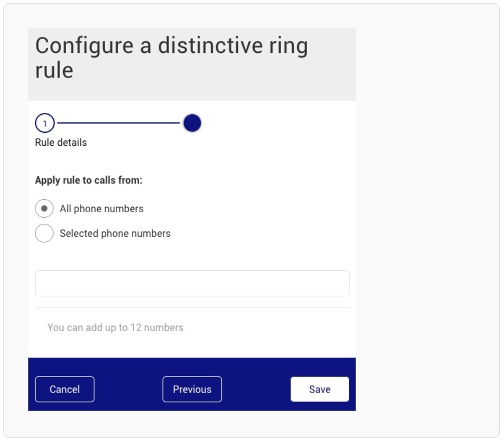This screenshot has height=442, width=504.
Task: Click the "Apply rule to calls from:" label
Action: [x=88, y=180]
